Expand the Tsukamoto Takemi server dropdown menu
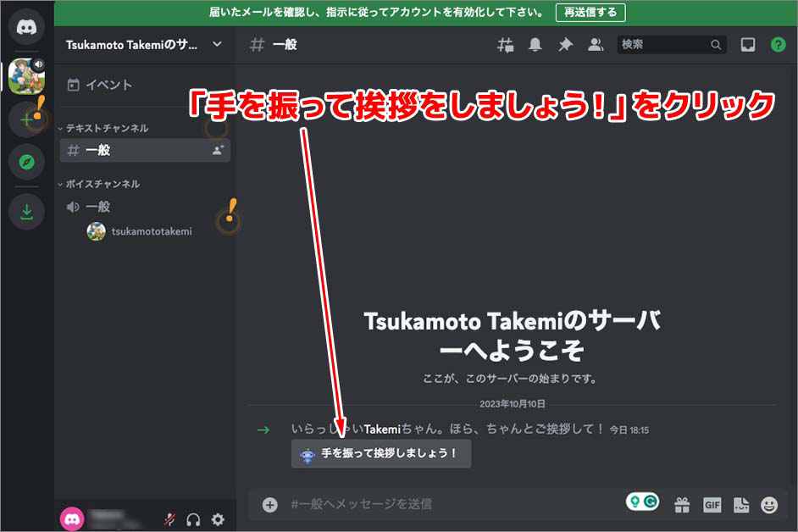798x532 pixels. click(217, 44)
